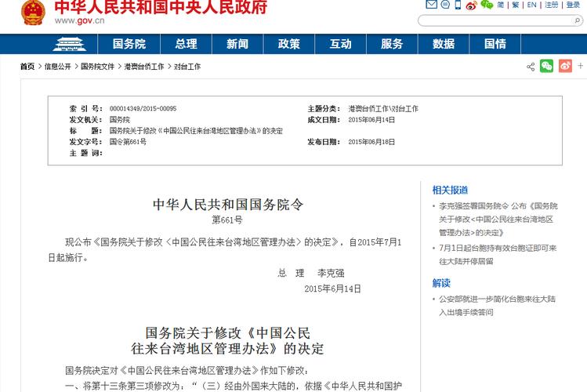The image size is (587, 392).
Task: Open the green WeChat icon in top header
Action: pos(487,5)
